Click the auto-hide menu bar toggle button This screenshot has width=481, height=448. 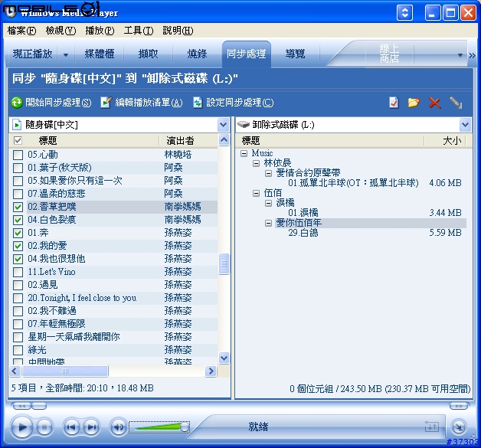point(404,13)
